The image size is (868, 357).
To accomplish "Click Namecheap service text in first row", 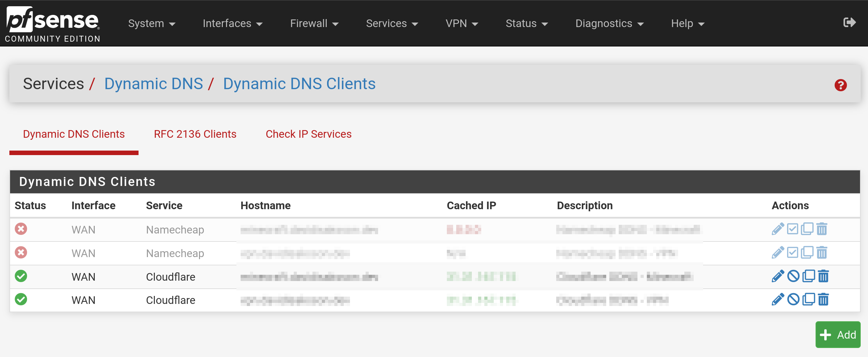I will (x=175, y=230).
